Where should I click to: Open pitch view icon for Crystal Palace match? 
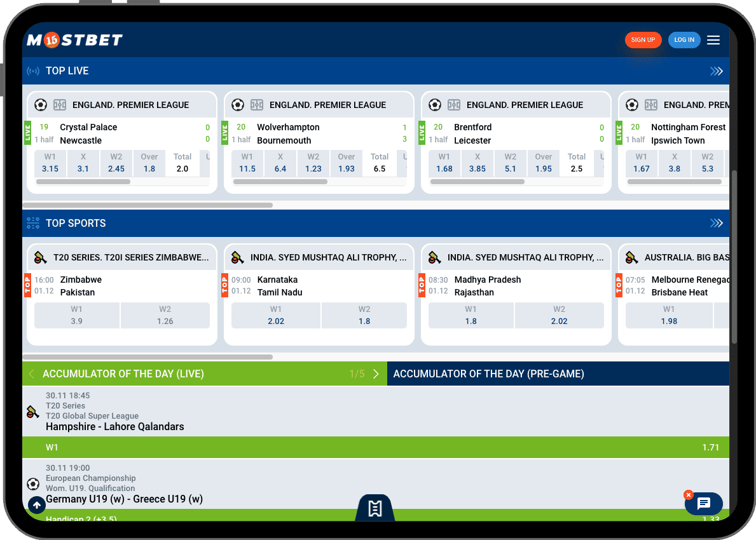pyautogui.click(x=60, y=105)
